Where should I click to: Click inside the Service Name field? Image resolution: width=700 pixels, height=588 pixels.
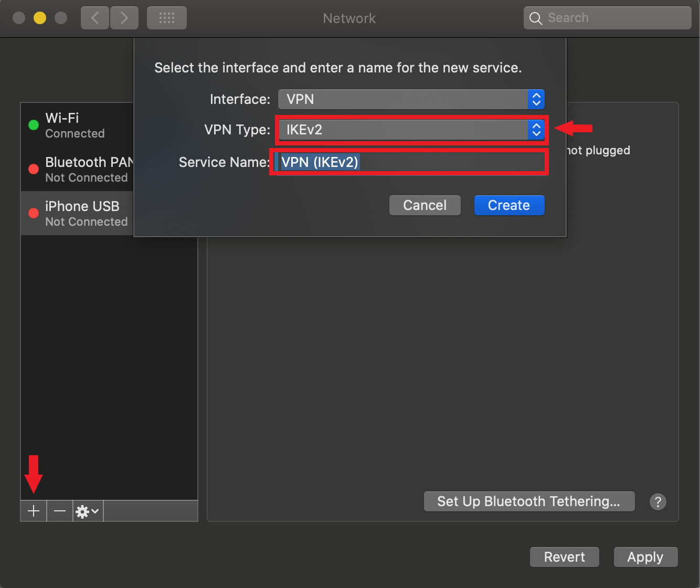(x=409, y=162)
